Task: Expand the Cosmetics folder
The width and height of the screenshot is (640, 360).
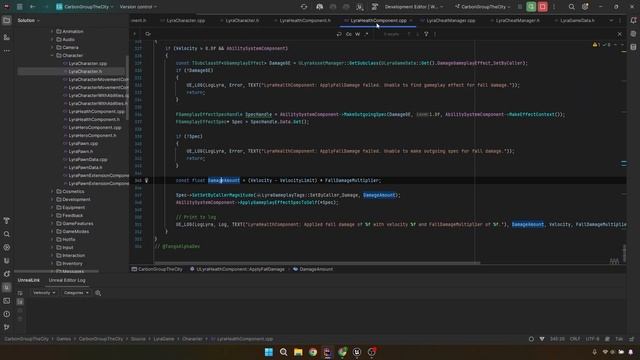Action: click(x=52, y=191)
